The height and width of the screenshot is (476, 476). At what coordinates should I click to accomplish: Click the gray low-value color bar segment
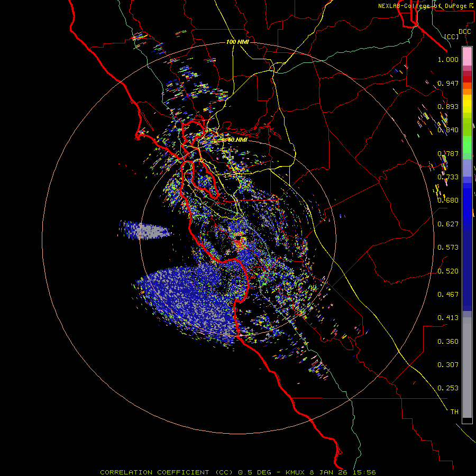[x=467, y=368]
